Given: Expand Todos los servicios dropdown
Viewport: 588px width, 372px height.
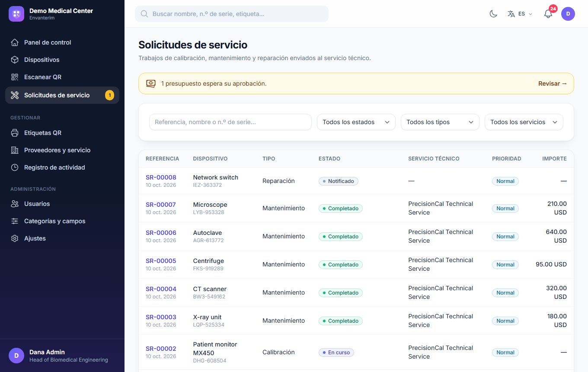Looking at the screenshot, I should point(524,122).
